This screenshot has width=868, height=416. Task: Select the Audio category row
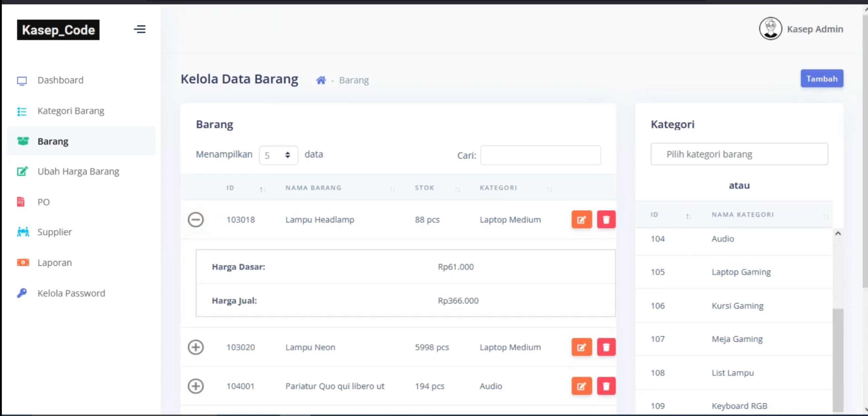tap(734, 239)
